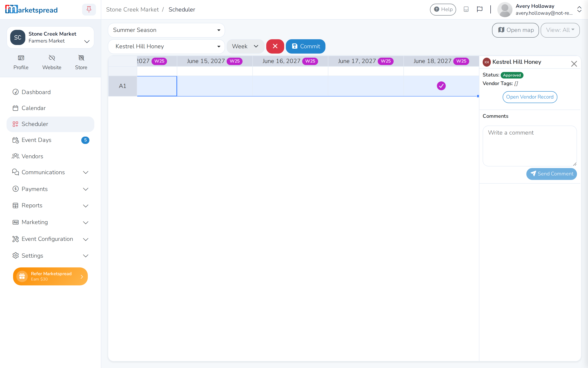588x368 pixels.
Task: Click the Refer Marketspread banner
Action: [50, 276]
